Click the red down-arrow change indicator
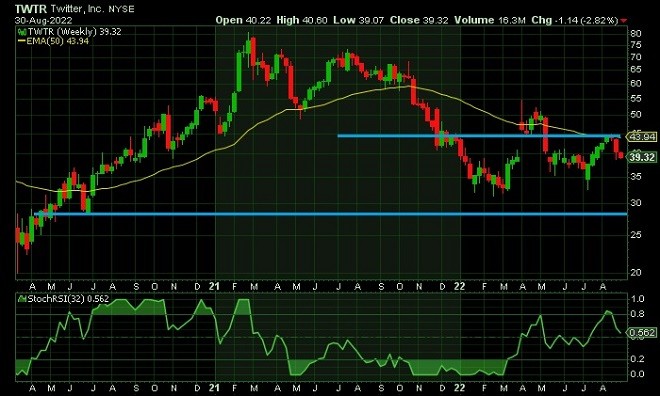The height and width of the screenshot is (396, 660). click(x=623, y=21)
